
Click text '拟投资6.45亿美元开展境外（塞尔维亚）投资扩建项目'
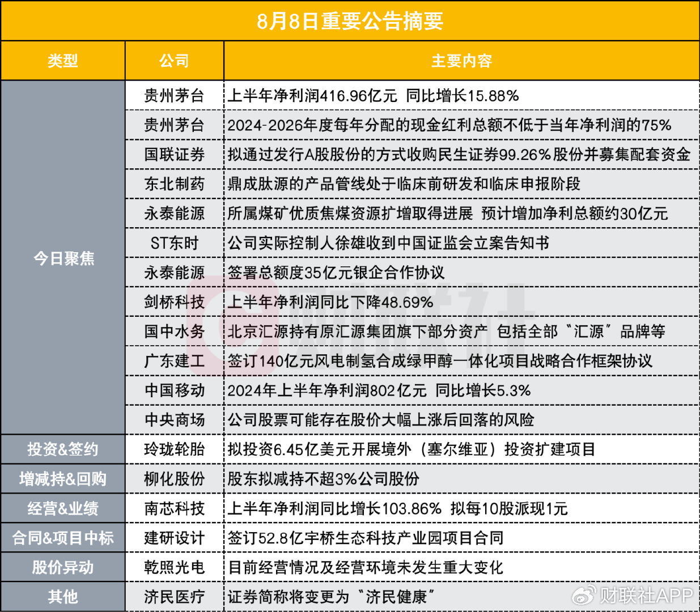click(x=412, y=449)
